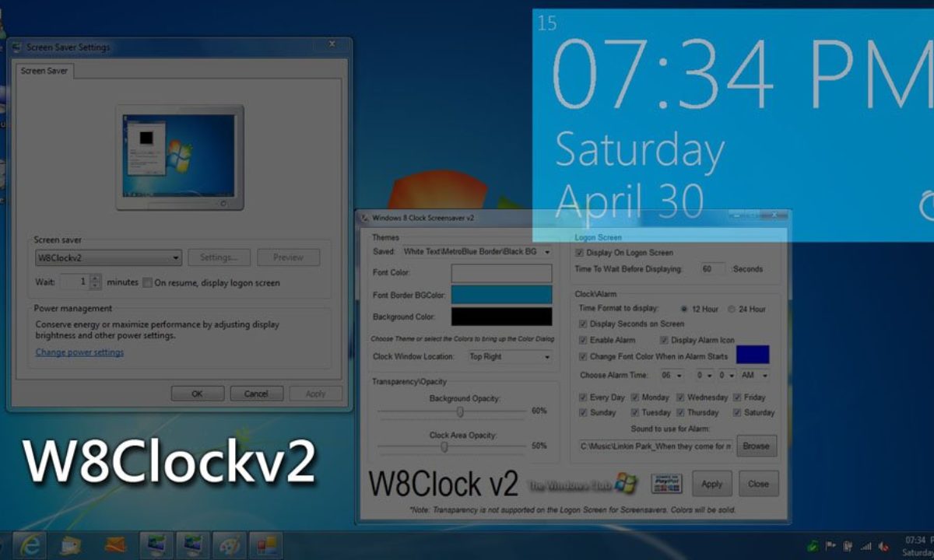Viewport: 934px width, 560px height.
Task: Click the green system tray icon
Action: point(813,546)
